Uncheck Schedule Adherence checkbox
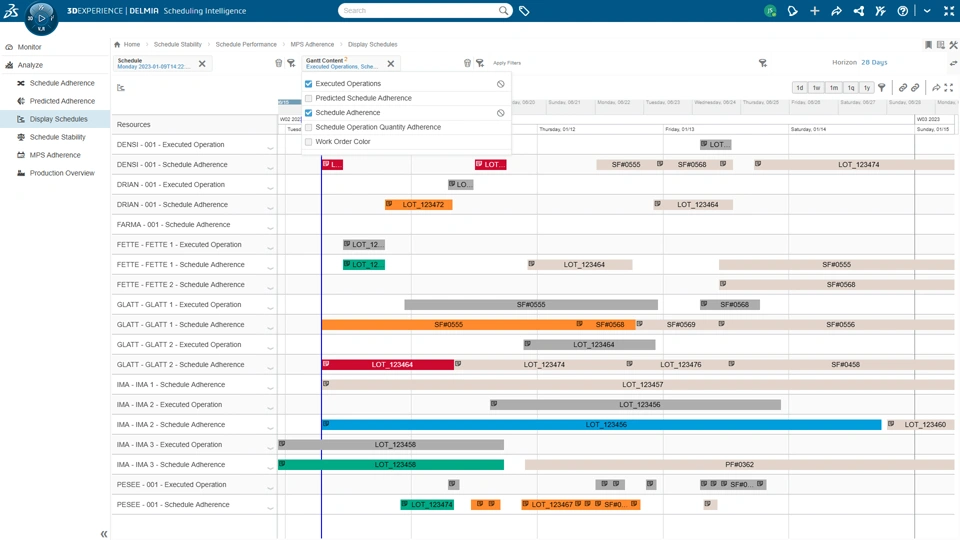The height and width of the screenshot is (540, 960). point(309,113)
